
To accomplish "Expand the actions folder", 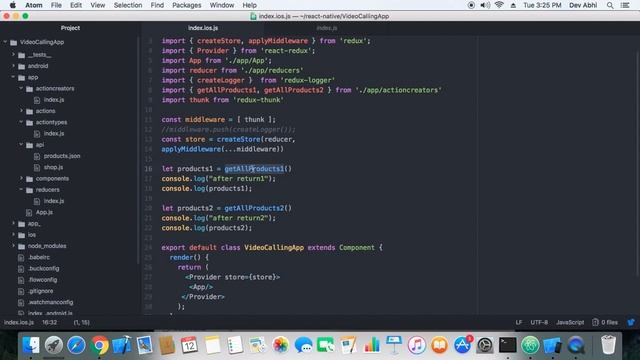I will tap(21, 111).
